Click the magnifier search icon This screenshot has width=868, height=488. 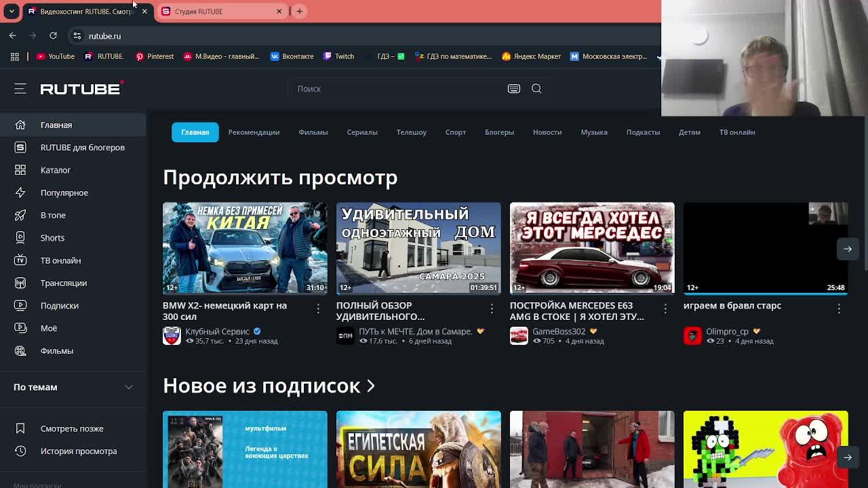(x=536, y=89)
